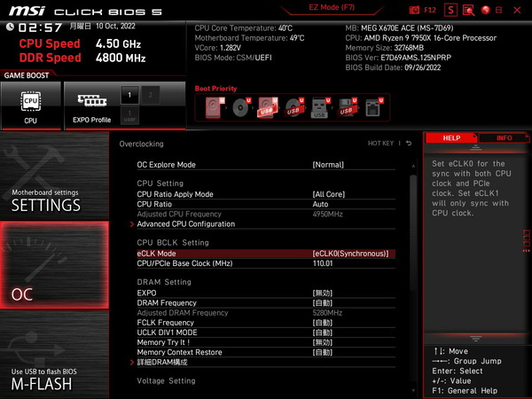
Task: Select the EXPO user profile 1 button
Action: coord(129,115)
